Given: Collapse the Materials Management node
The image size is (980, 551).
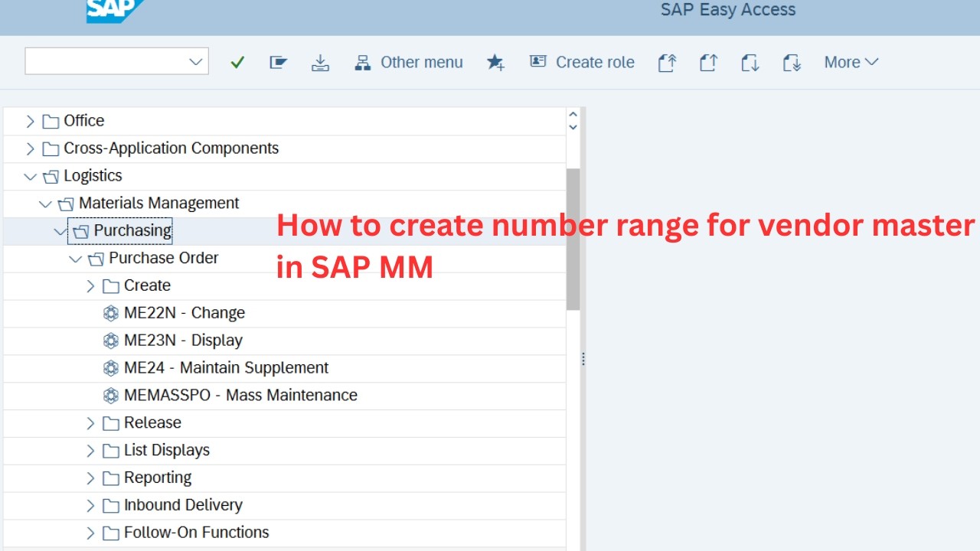Looking at the screenshot, I should point(45,204).
